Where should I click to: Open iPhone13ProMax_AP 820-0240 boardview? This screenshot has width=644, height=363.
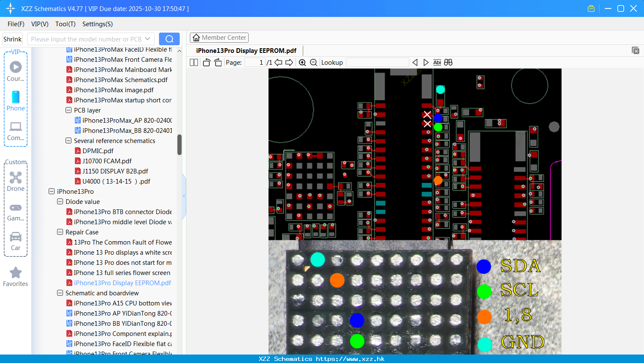point(127,120)
